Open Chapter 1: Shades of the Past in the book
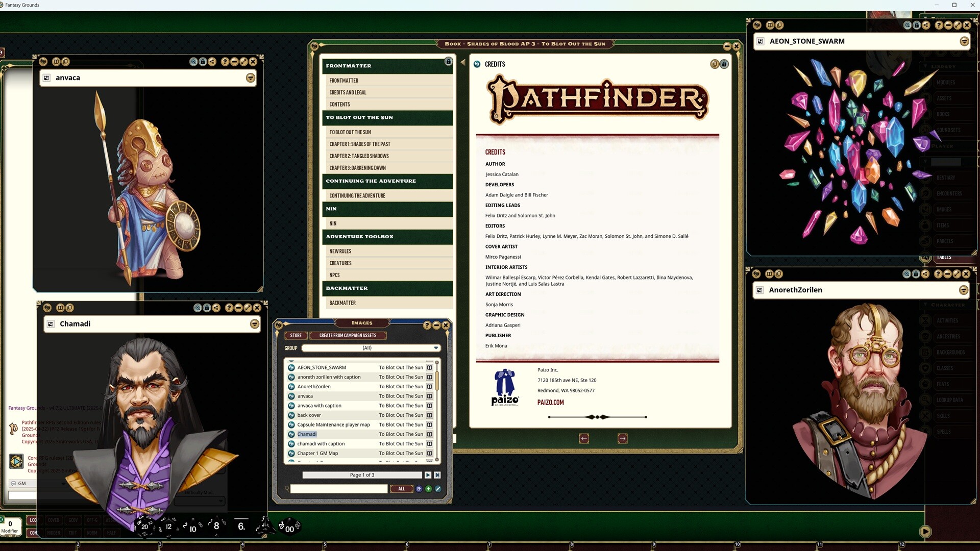Screen dimensions: 980x551 360,144
